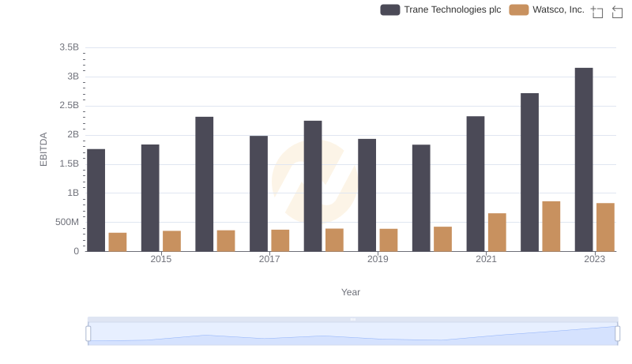
Task: Click the Year axis title
Action: point(351,292)
